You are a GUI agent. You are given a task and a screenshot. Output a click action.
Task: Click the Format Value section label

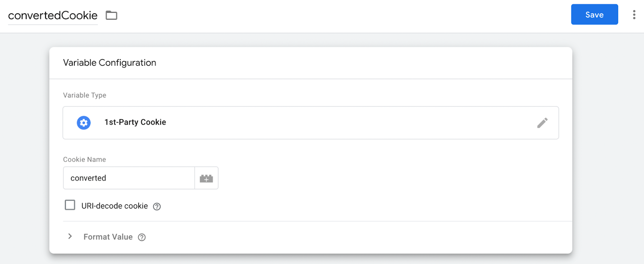(108, 237)
